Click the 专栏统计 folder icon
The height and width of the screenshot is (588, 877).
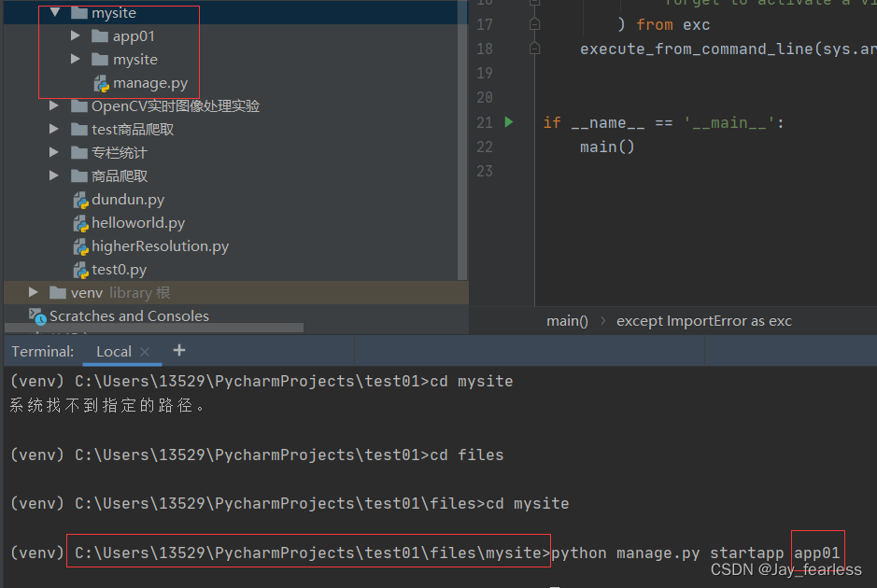point(79,152)
